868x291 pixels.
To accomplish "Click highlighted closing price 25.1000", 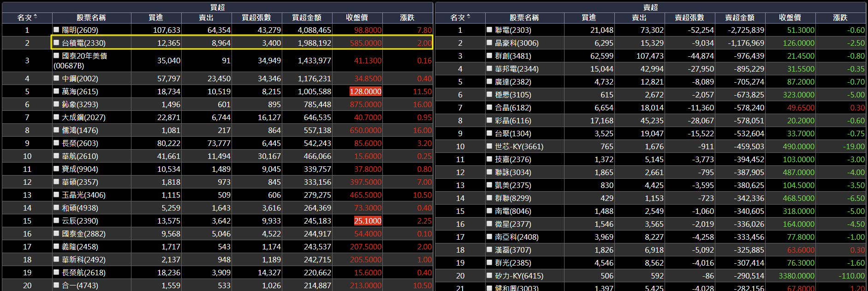I will pos(368,221).
